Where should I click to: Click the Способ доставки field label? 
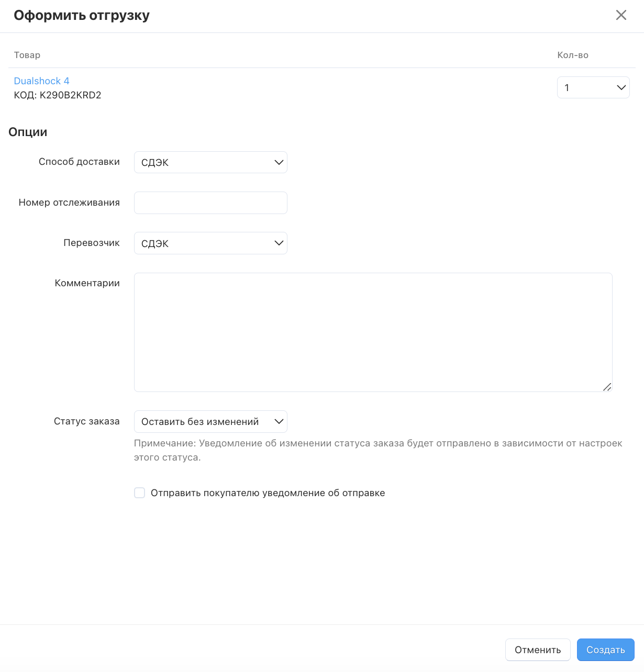click(79, 162)
